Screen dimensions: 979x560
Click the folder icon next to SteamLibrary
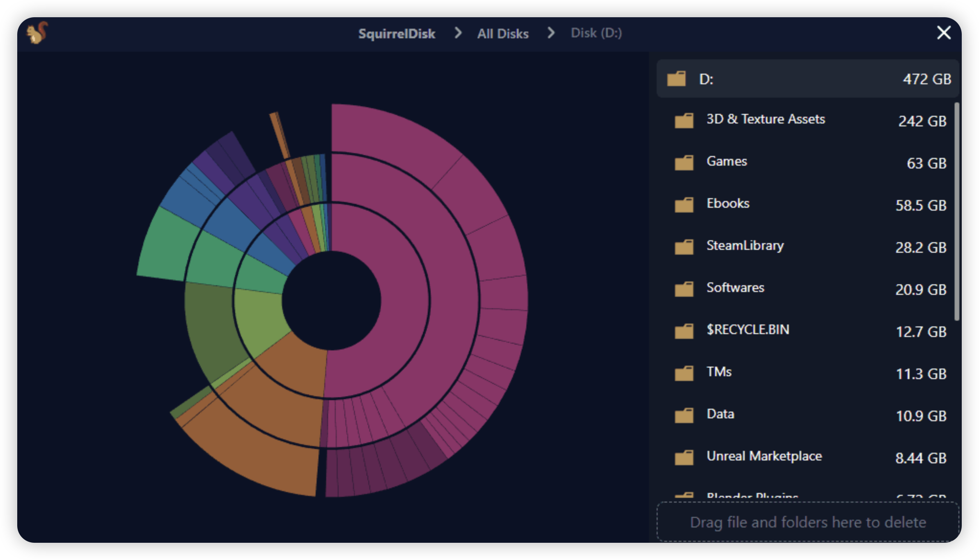click(x=684, y=247)
